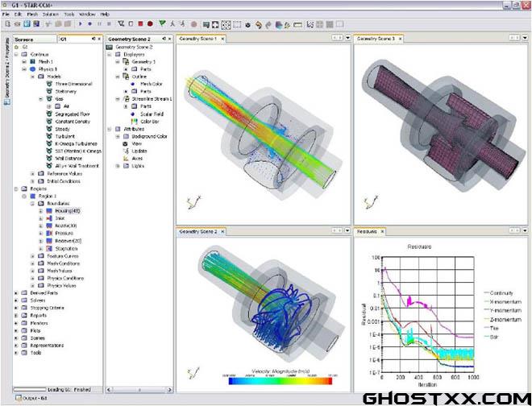Click the green triangle initialize solution icon
This screenshot has height=406, width=532.
(x=163, y=23)
